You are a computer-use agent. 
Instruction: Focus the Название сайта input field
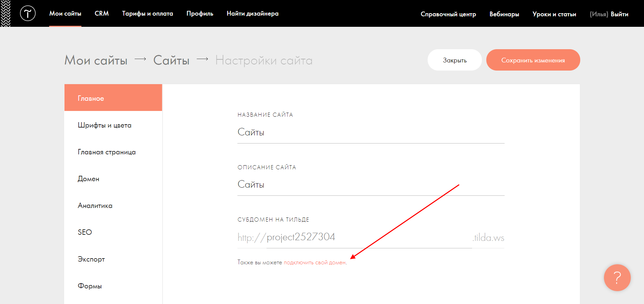[371, 132]
